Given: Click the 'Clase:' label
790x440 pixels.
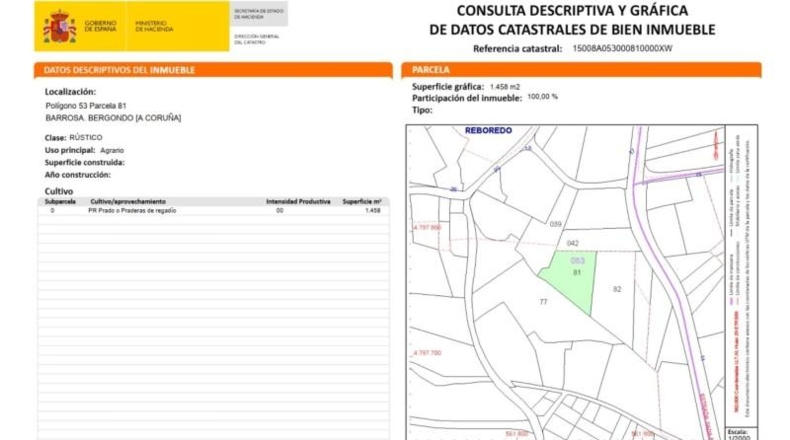Looking at the screenshot, I should (x=55, y=138).
